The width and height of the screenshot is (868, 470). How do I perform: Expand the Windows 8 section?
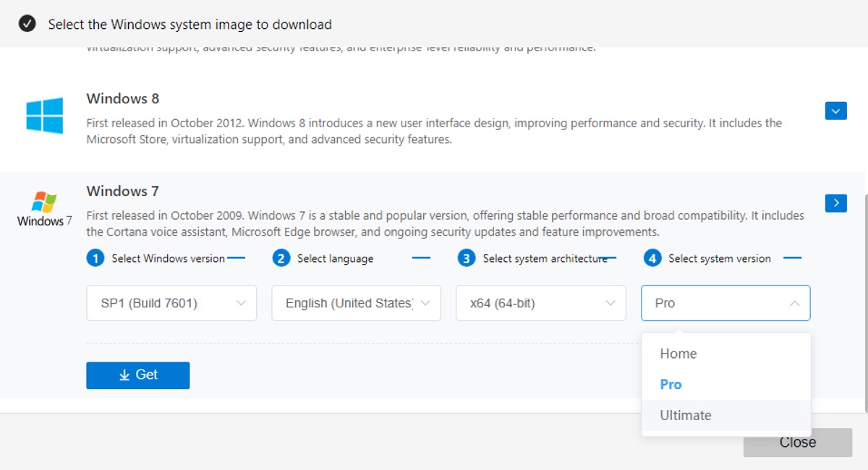[x=835, y=111]
